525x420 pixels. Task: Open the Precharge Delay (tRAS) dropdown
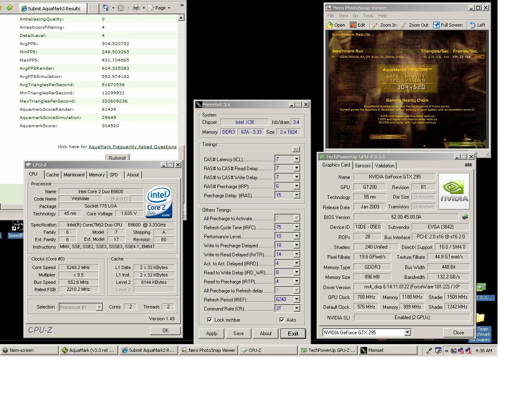297,195
